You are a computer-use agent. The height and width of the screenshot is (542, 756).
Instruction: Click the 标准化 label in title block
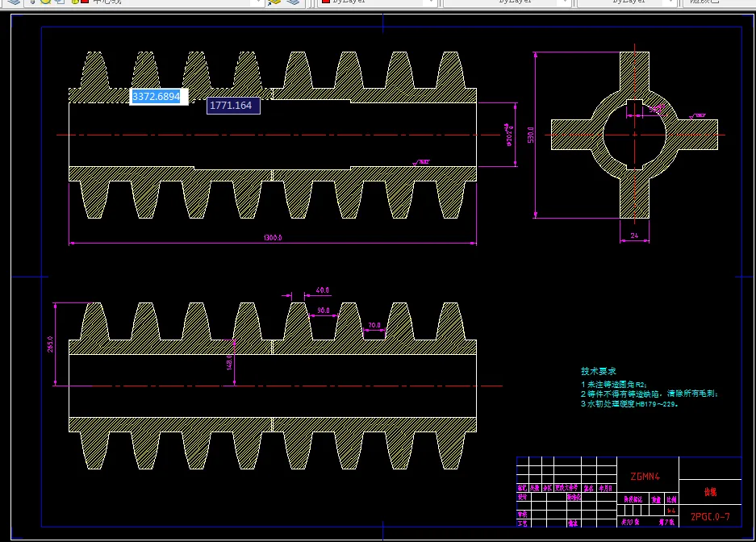pyautogui.click(x=574, y=497)
